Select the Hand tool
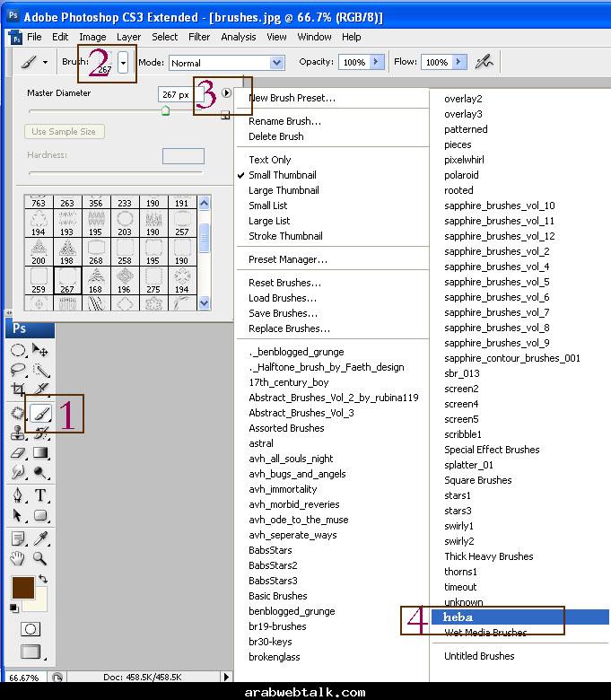Image resolution: width=611 pixels, height=700 pixels. (x=18, y=558)
